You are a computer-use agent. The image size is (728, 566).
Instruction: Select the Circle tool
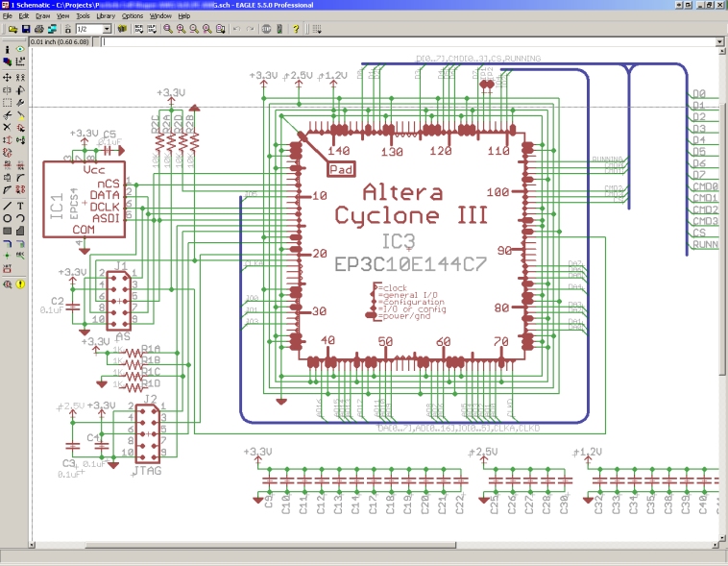7,218
